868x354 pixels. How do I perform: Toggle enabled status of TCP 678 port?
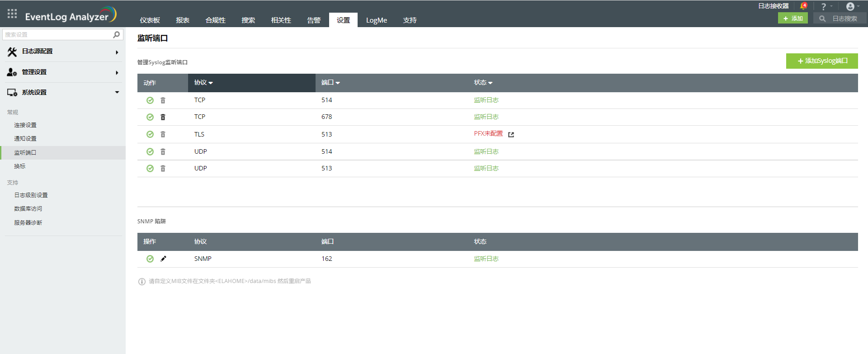150,117
